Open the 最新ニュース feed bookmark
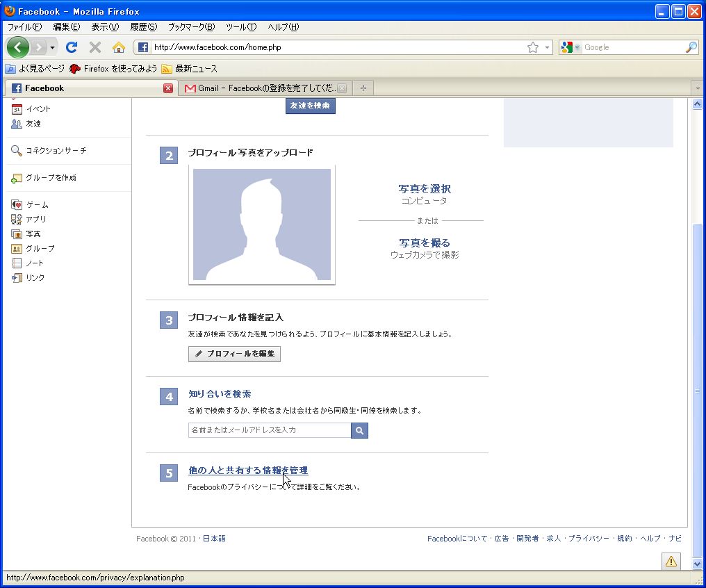 tap(190, 68)
